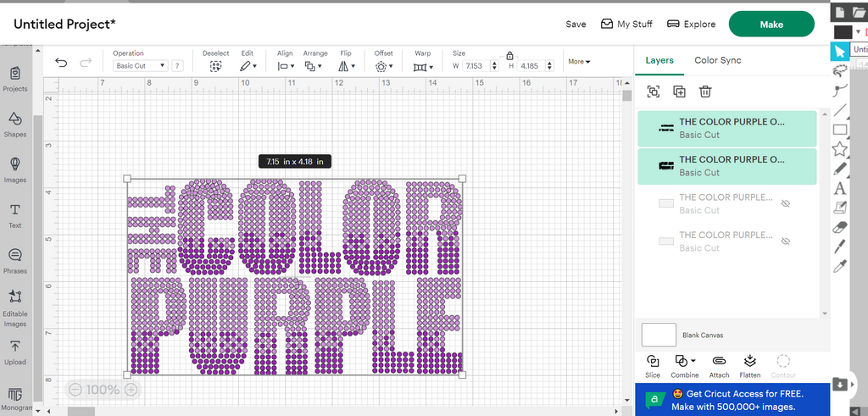This screenshot has width=868, height=416.
Task: Select the Text 'A' tool in Silhouette
Action: (840, 189)
